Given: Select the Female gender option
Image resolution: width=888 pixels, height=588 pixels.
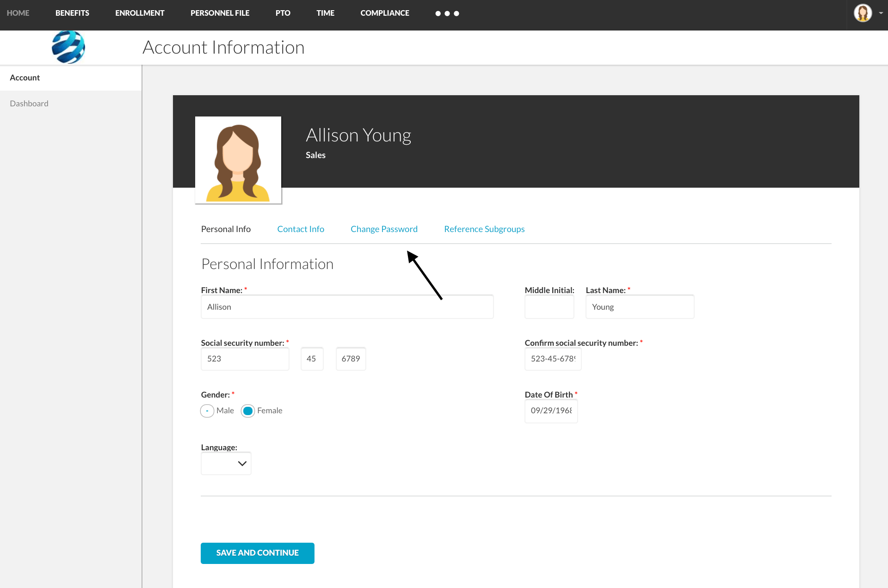Looking at the screenshot, I should click(x=247, y=410).
